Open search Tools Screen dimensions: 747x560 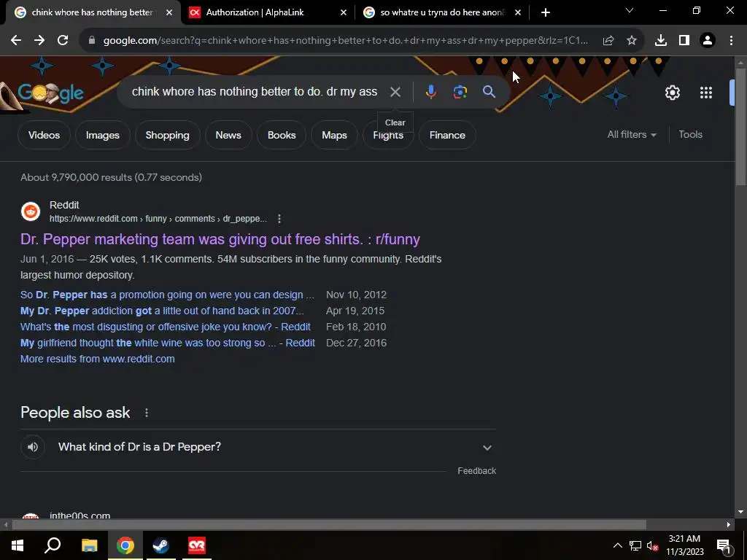coord(690,135)
